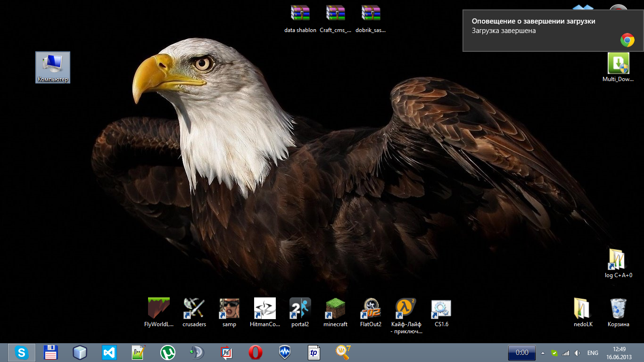Click the floppy disk taskbar icon
This screenshot has height=362, width=644.
[x=51, y=353]
